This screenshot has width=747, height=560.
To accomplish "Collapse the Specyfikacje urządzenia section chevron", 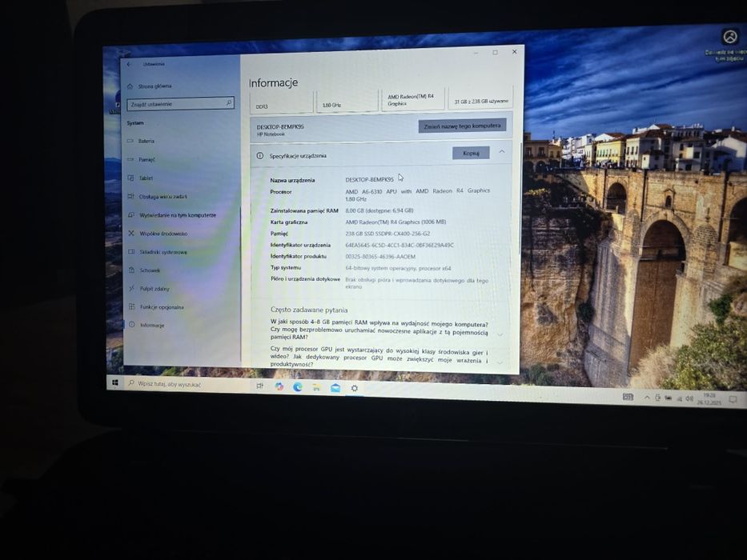I will point(502,152).
